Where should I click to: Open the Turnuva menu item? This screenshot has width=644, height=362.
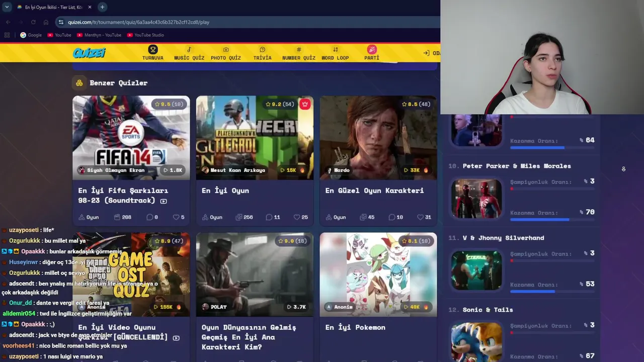(153, 53)
